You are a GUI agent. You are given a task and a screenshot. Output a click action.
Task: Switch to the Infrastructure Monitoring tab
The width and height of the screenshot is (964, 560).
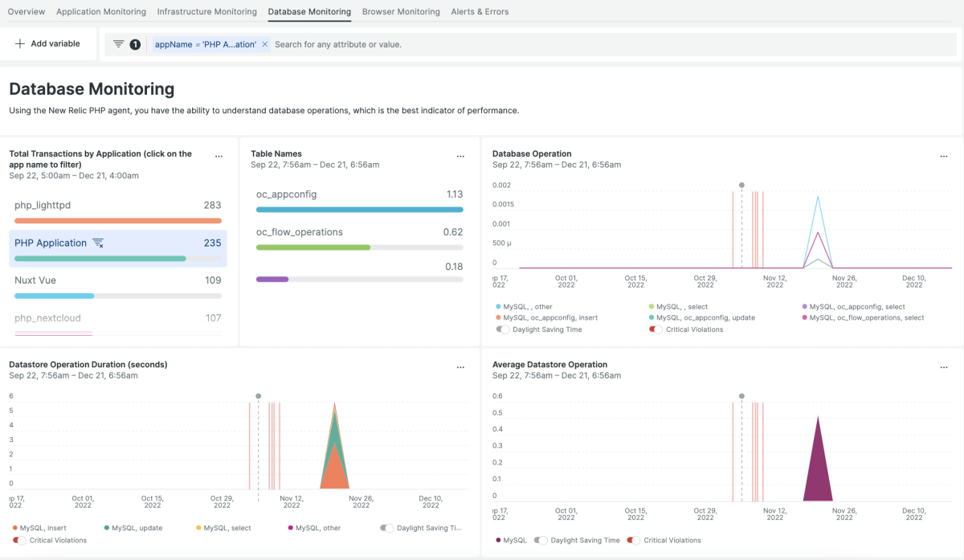[206, 12]
